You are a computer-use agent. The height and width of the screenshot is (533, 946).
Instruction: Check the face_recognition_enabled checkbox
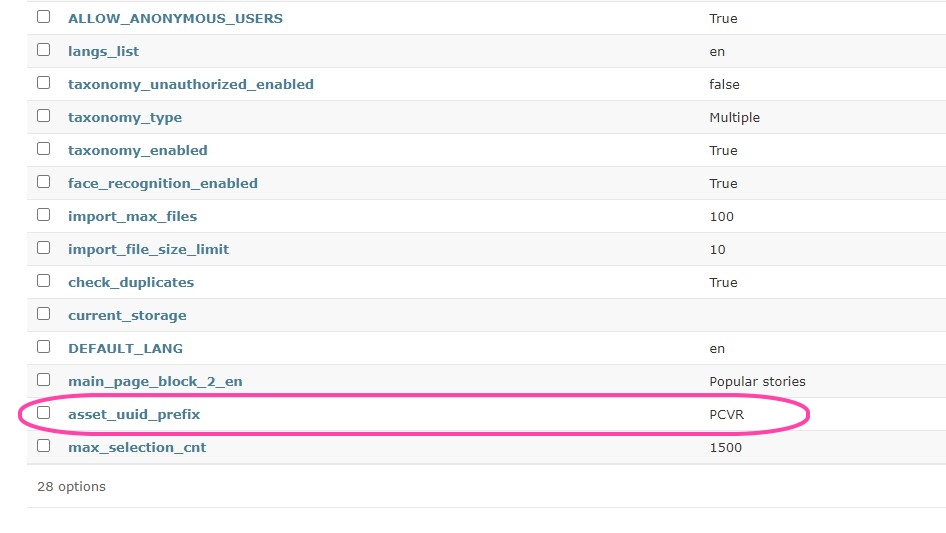[43, 182]
